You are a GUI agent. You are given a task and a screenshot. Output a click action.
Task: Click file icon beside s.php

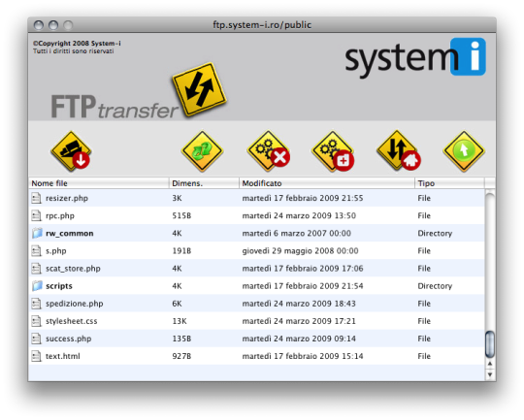pyautogui.click(x=36, y=250)
